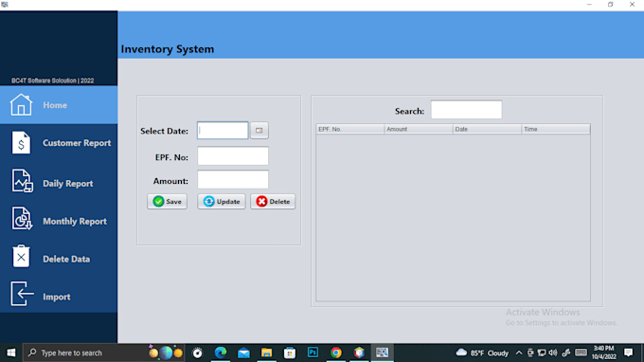Click the Time column header

pyautogui.click(x=556, y=129)
